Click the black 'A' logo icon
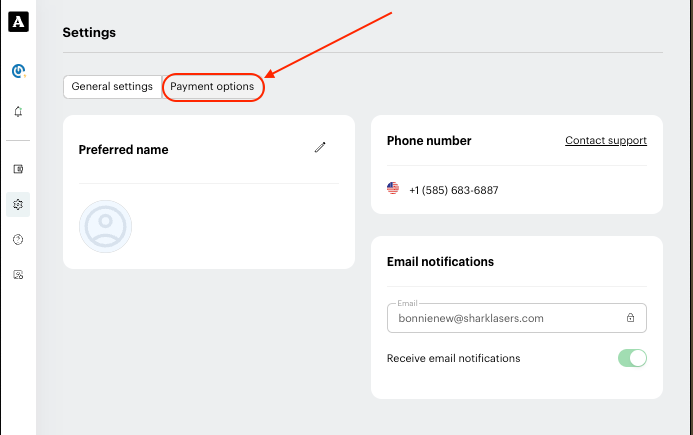The image size is (693, 435). [x=18, y=22]
